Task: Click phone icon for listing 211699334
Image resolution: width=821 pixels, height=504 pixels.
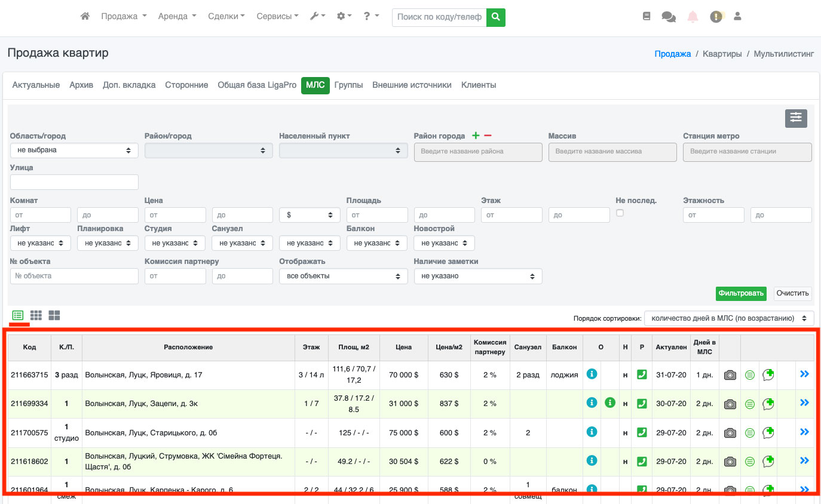Action: (642, 404)
